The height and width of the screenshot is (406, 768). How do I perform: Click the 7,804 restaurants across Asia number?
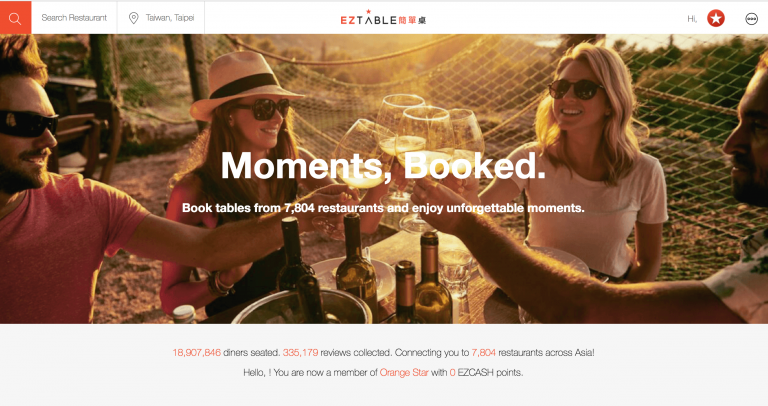tap(483, 353)
